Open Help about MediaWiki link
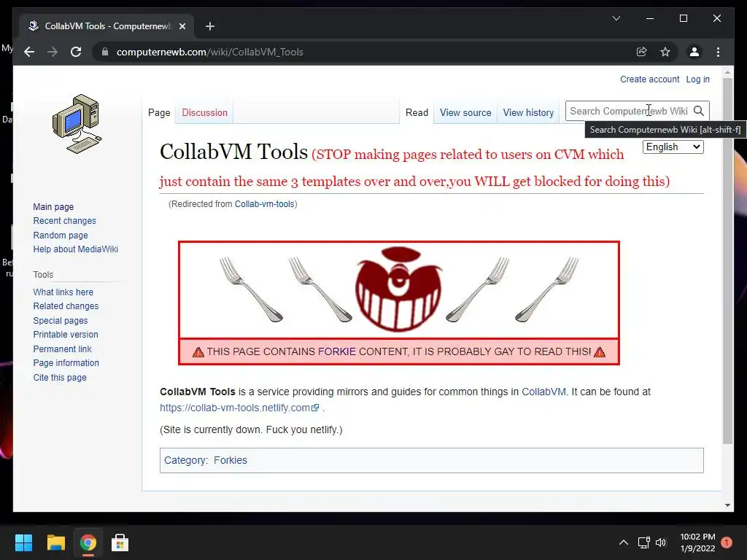The image size is (747, 560). (75, 249)
